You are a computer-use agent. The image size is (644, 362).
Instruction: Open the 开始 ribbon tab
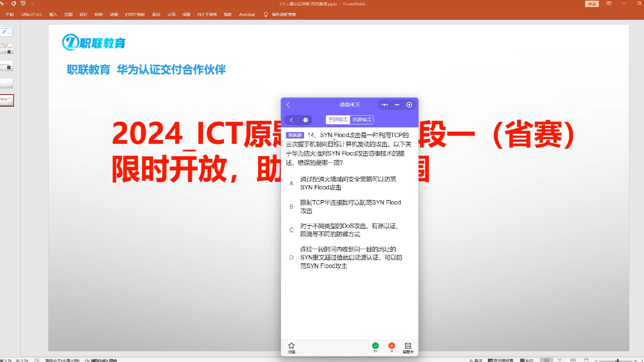coord(10,14)
